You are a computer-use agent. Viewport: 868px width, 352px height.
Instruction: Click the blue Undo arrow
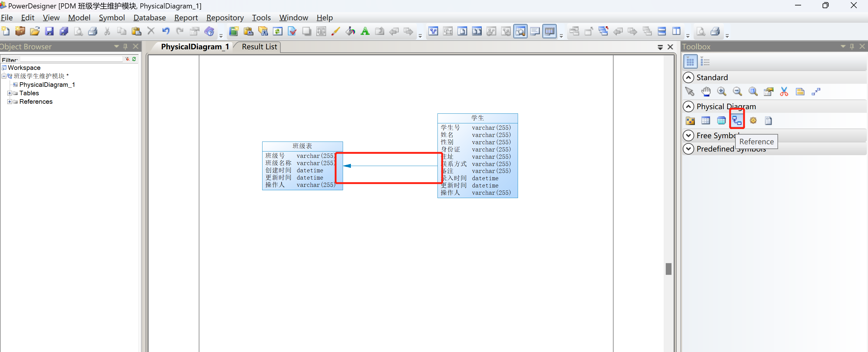(x=165, y=31)
